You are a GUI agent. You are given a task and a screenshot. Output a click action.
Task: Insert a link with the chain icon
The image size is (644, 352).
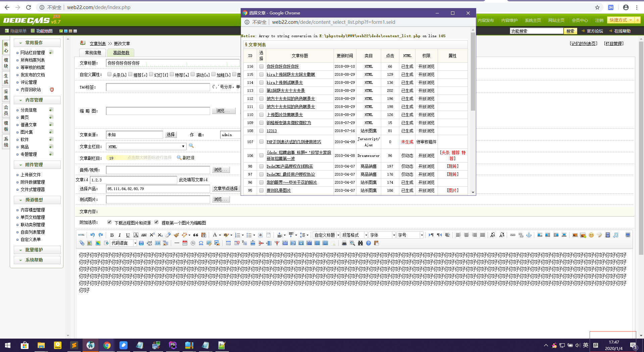pos(513,235)
